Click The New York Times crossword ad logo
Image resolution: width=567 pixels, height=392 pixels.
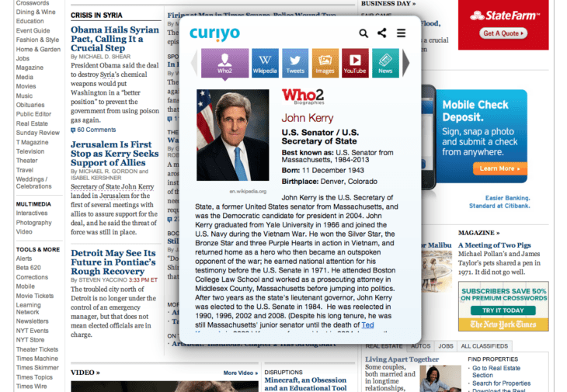tap(503, 324)
